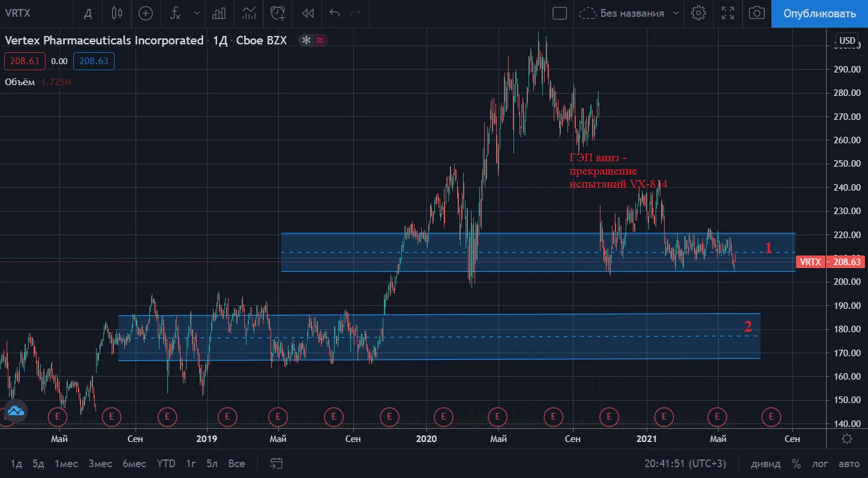Take a chart snapshot with the camera
868x478 pixels.
pos(757,13)
